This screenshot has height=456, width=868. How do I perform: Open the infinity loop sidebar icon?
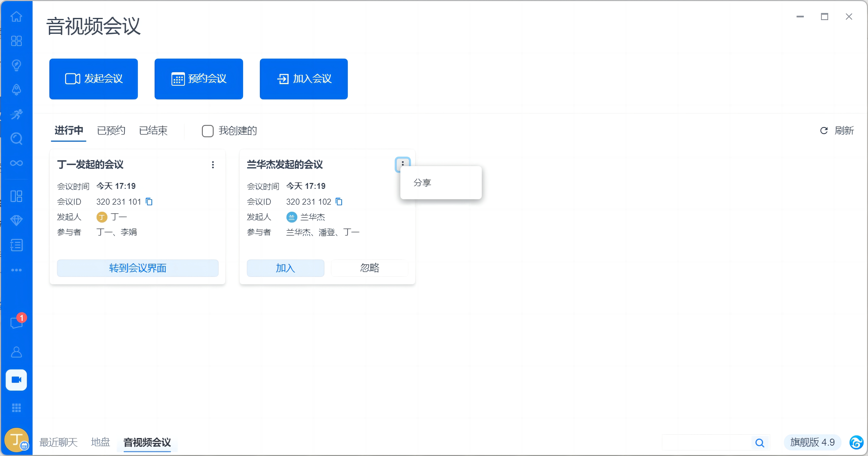[16, 163]
